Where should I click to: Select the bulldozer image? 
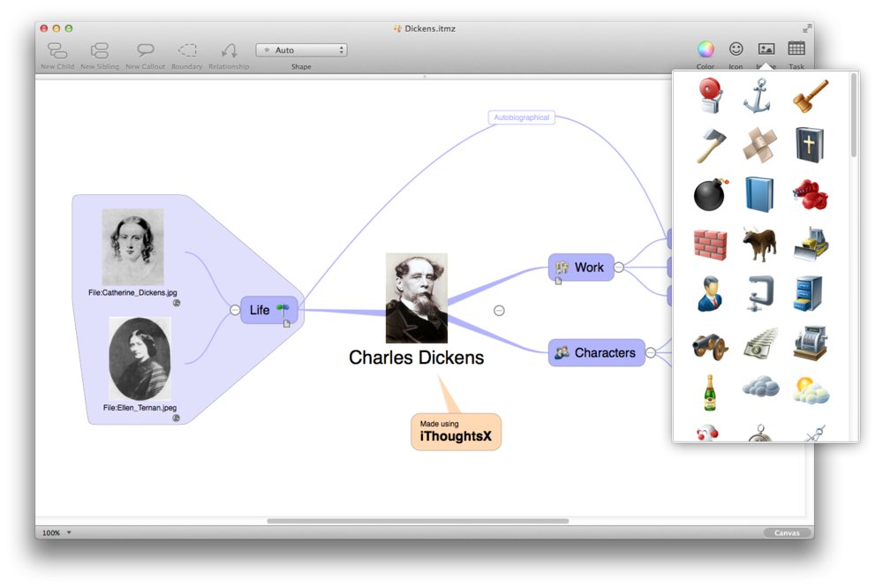pyautogui.click(x=811, y=244)
